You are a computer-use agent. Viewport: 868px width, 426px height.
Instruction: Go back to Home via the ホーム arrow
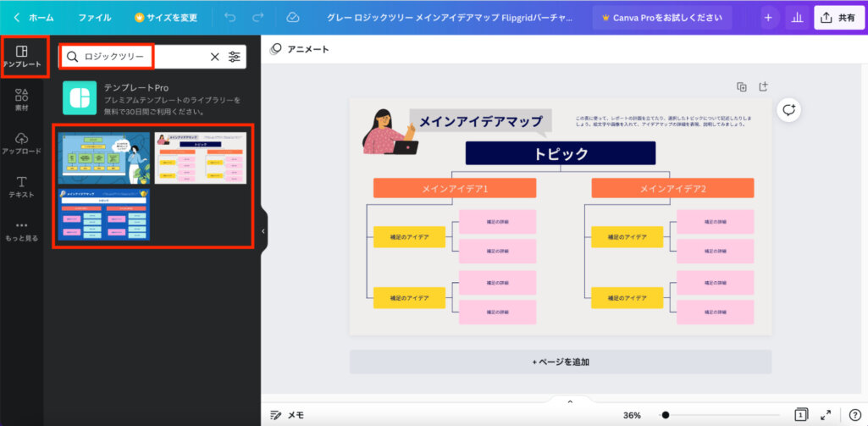pyautogui.click(x=33, y=18)
